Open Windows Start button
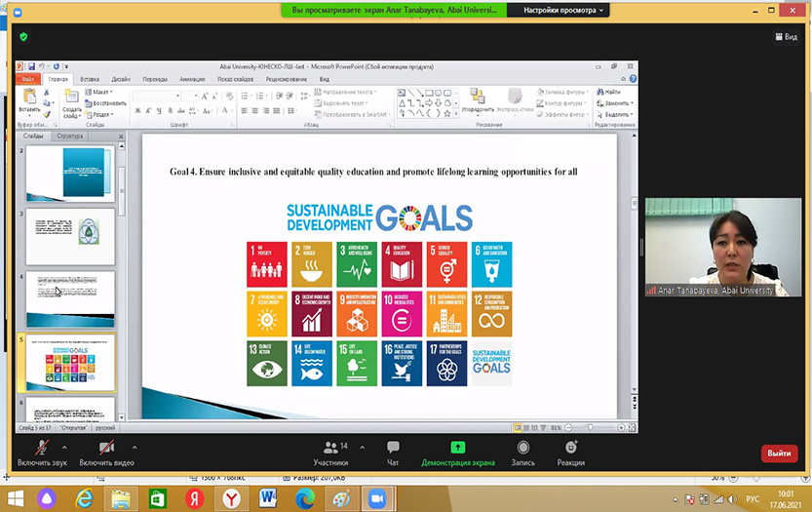The width and height of the screenshot is (812, 512). (x=16, y=499)
